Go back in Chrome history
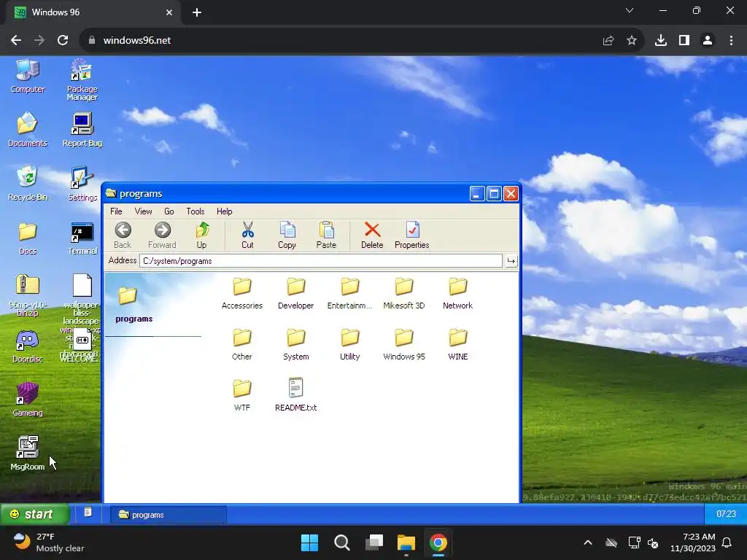 click(x=16, y=41)
